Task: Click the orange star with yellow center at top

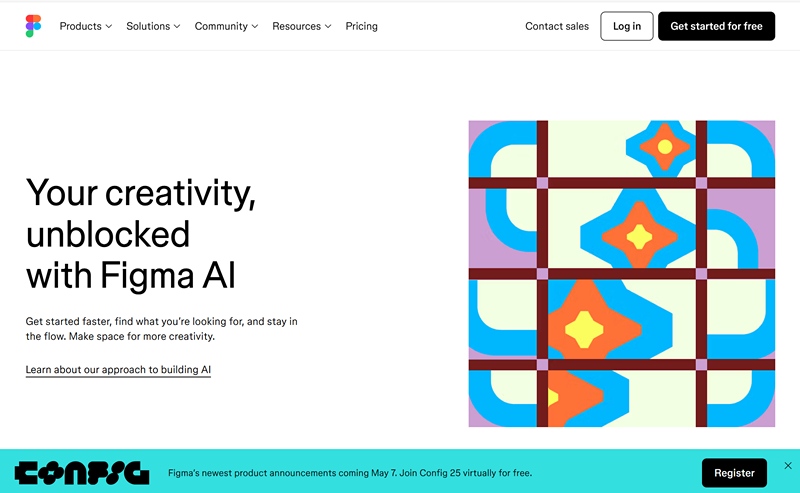Action: [x=665, y=147]
